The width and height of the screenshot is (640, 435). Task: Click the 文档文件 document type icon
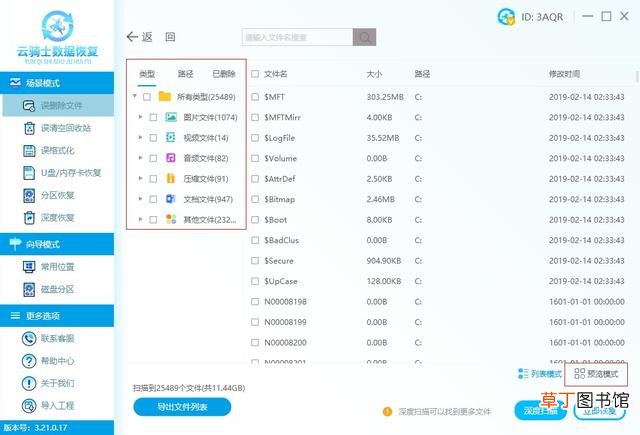[x=171, y=199]
